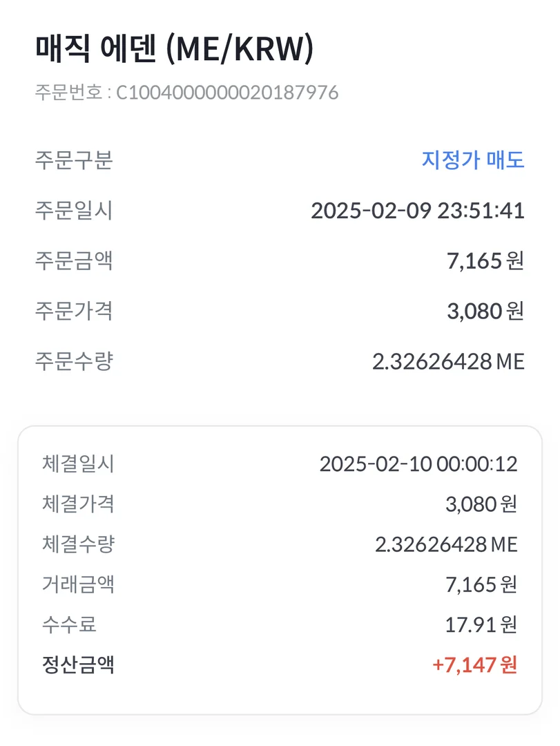Viewport: 560px width, 746px height.
Task: Select the 주문금액 value 7,165 원
Action: (485, 261)
